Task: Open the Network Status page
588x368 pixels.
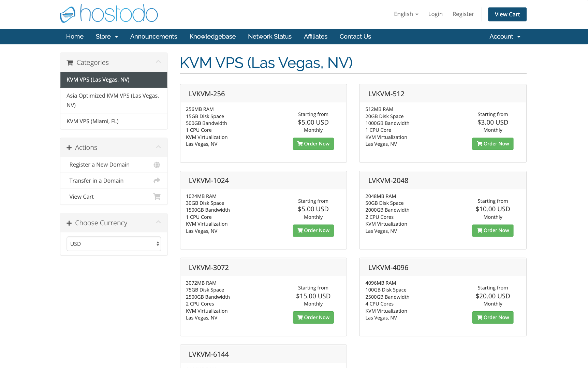Action: [270, 37]
